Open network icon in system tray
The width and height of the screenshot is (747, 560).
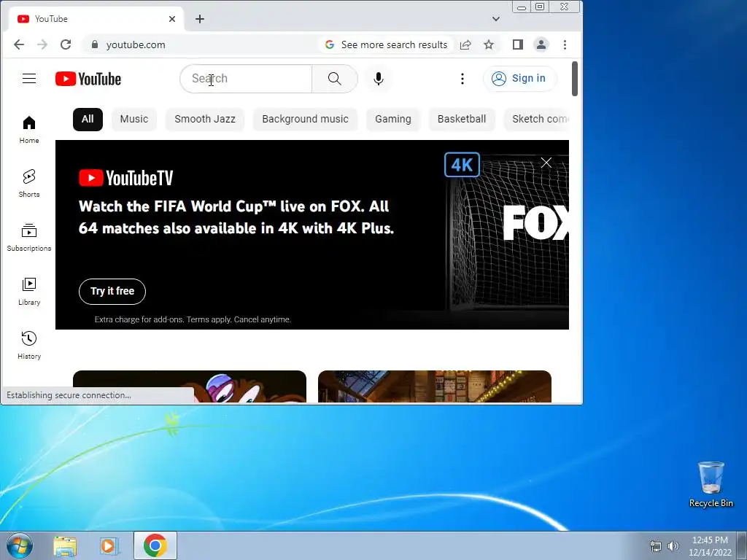(x=656, y=546)
